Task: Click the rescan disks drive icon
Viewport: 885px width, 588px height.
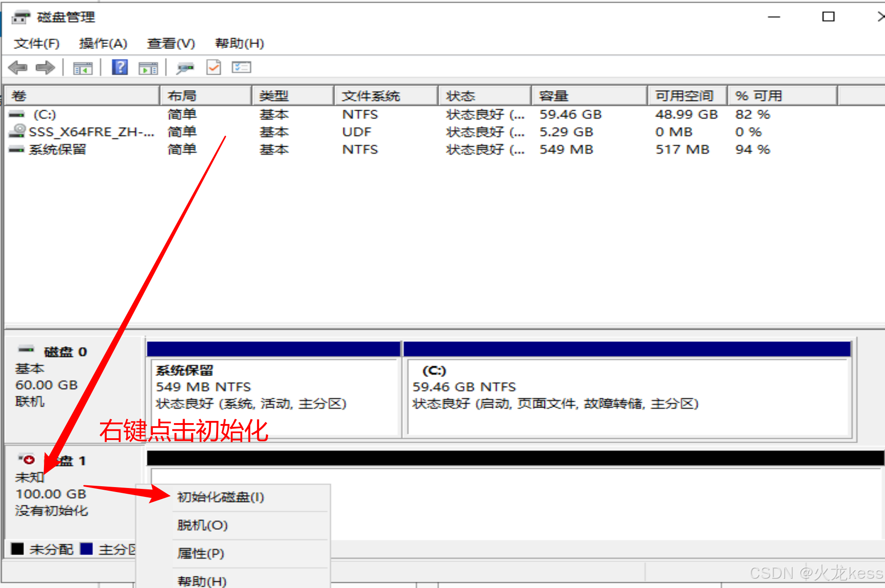Action: (x=185, y=68)
